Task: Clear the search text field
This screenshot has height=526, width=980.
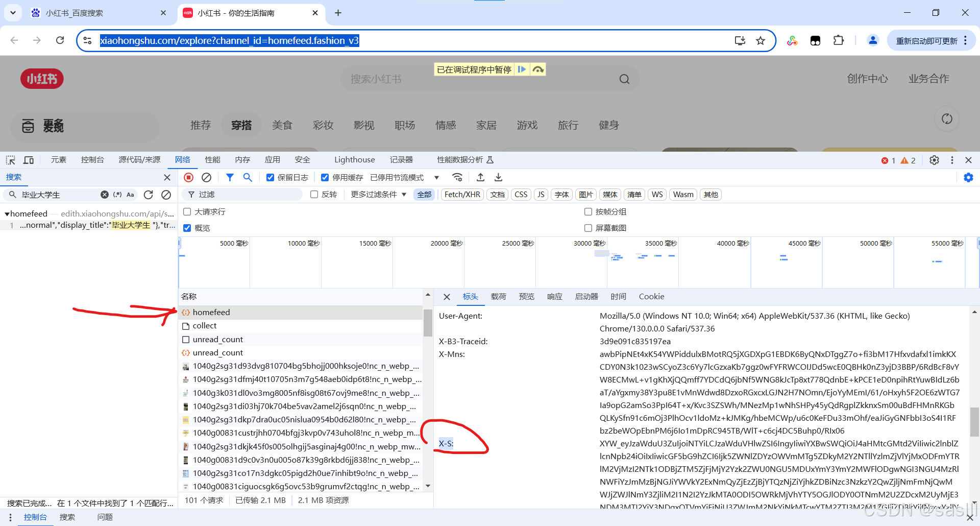Action: point(105,195)
